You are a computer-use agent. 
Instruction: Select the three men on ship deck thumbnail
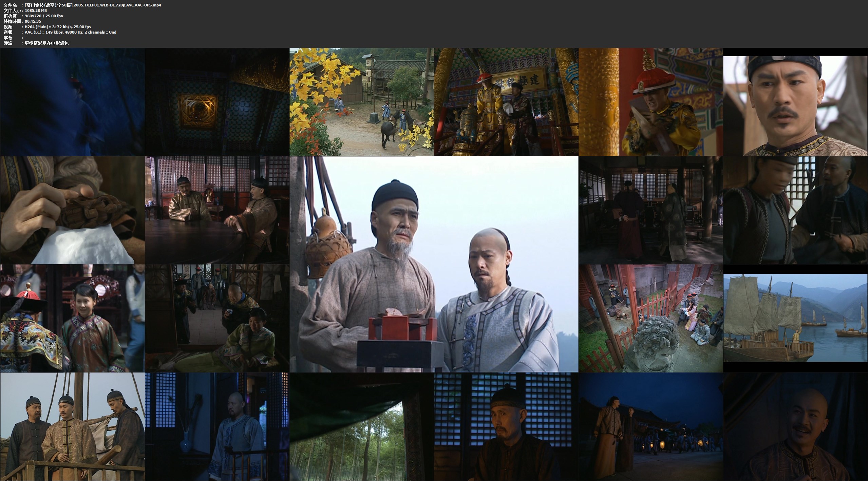tap(72, 427)
